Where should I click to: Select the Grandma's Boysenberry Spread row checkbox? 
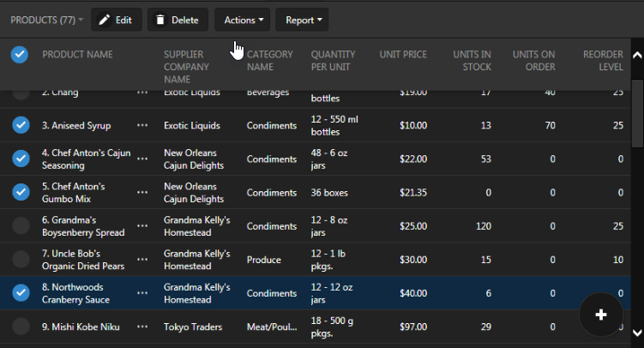coord(21,226)
